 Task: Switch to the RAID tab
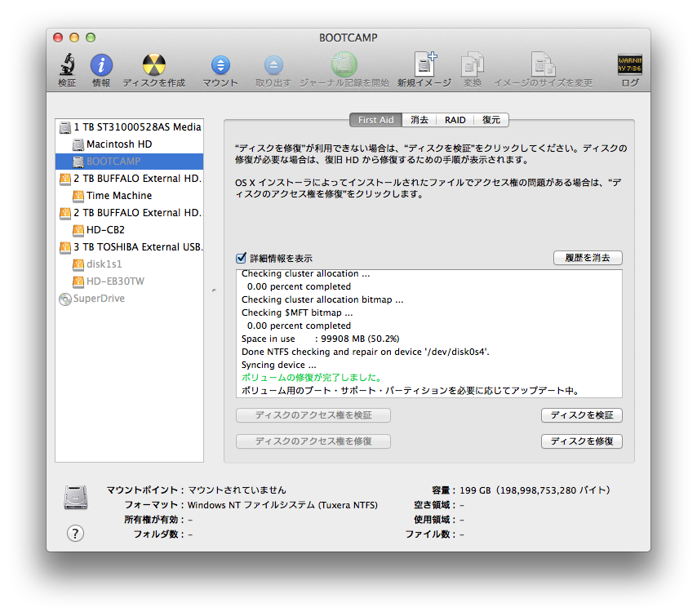point(455,120)
